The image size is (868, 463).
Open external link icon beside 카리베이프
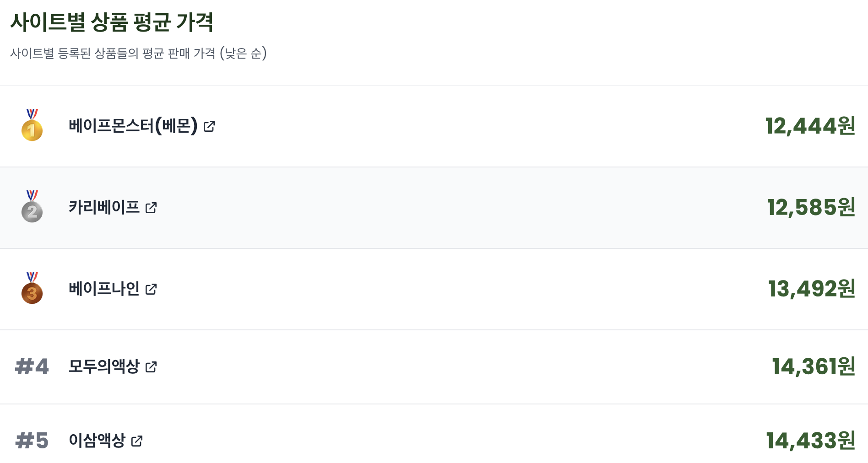tap(151, 208)
